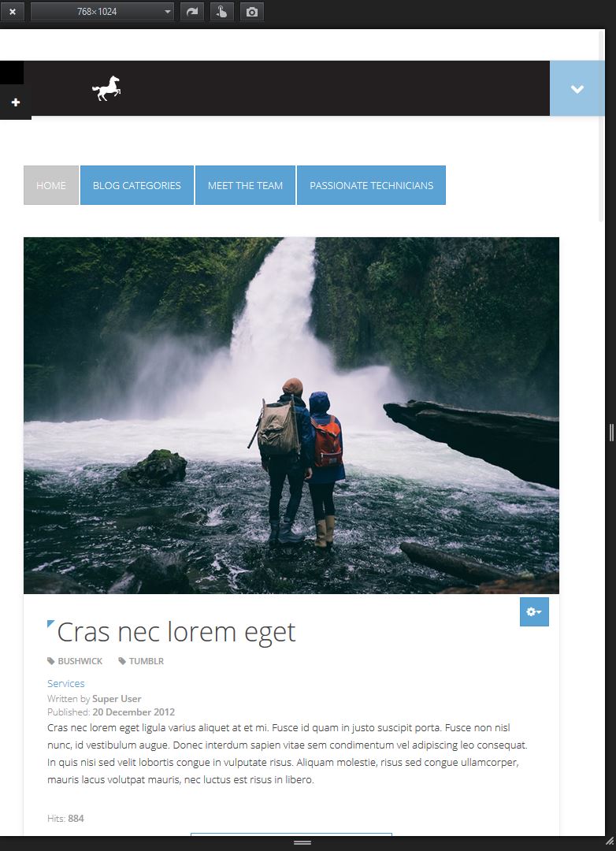Click the page vertical scrollbar
This screenshot has height=851, width=616.
(x=601, y=126)
